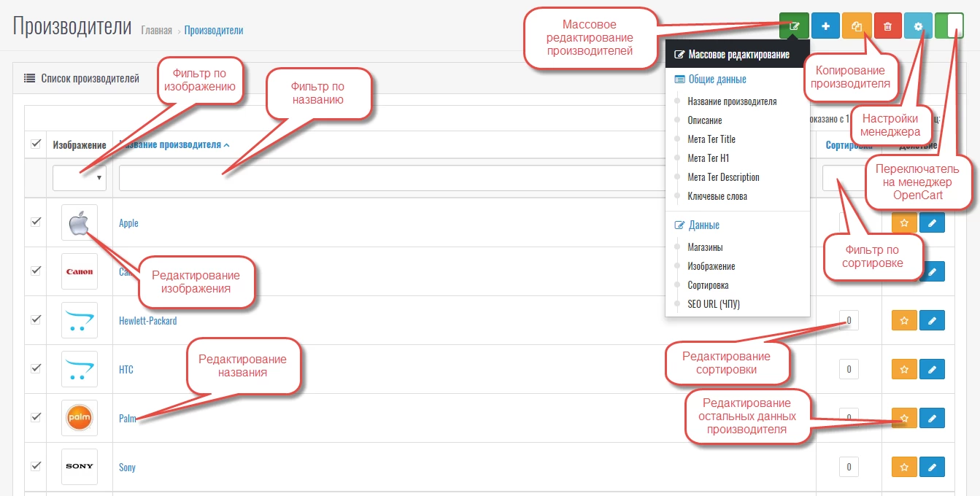Click the Hewlett-Packard placeholder image thumbnail

pos(80,320)
